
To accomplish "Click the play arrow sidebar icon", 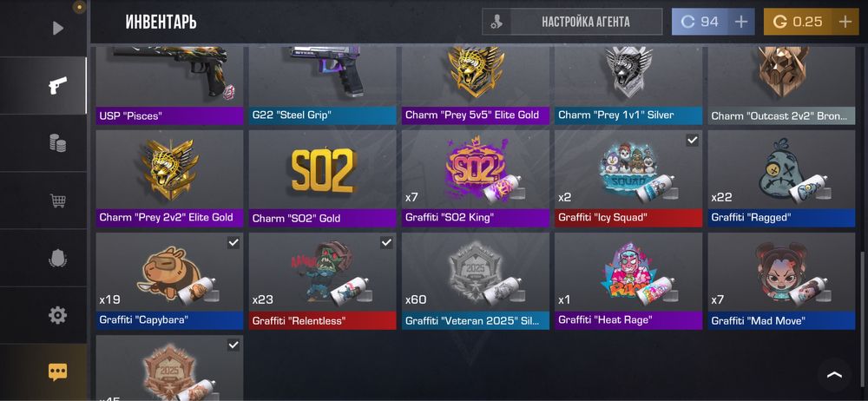I will pyautogui.click(x=57, y=29).
